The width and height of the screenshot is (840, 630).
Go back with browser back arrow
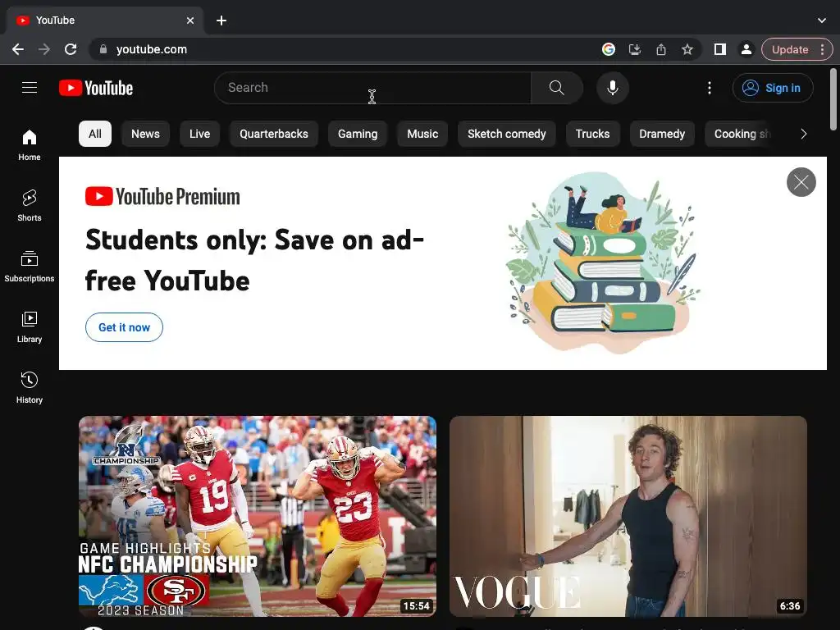(18, 49)
